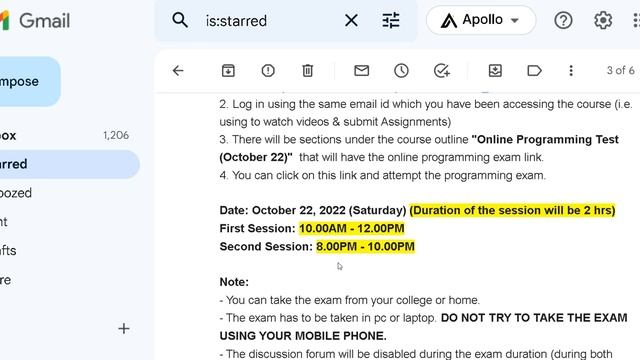
Task: Click the 'First Session:' label
Action: [x=257, y=228]
